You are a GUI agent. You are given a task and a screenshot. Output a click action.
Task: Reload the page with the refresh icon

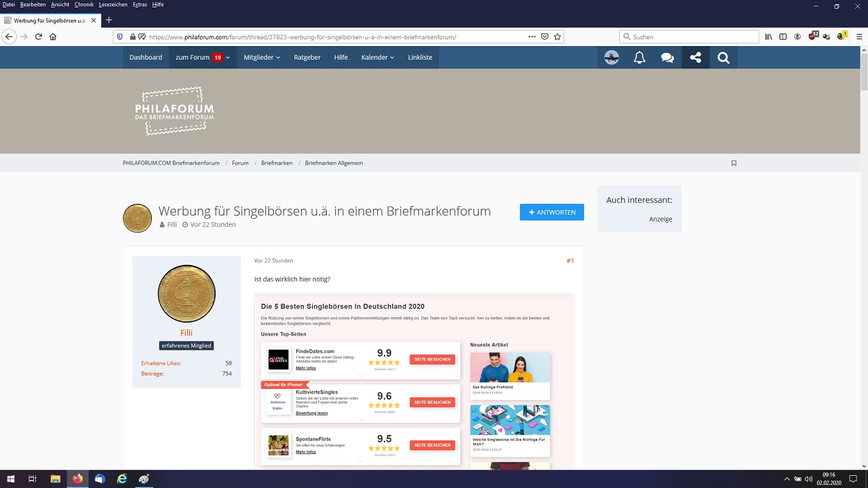[x=38, y=37]
